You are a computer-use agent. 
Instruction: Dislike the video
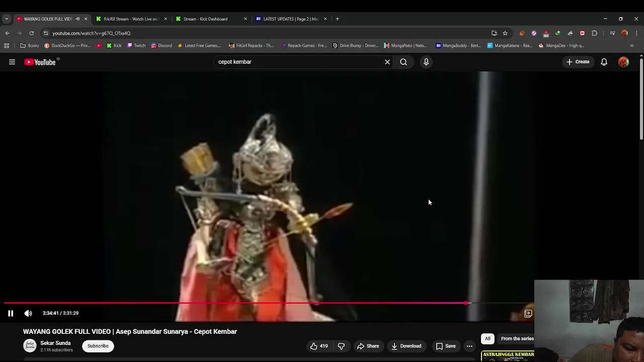[341, 346]
